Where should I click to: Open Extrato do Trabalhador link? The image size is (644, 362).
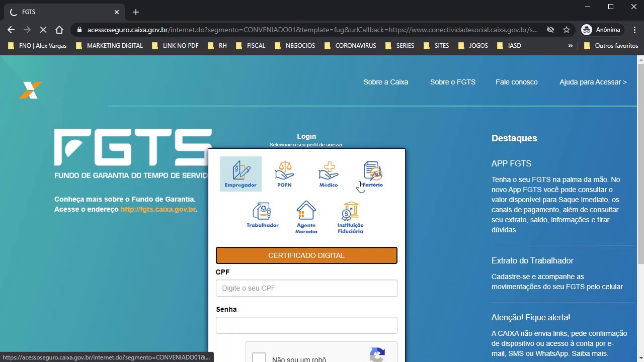[532, 260]
